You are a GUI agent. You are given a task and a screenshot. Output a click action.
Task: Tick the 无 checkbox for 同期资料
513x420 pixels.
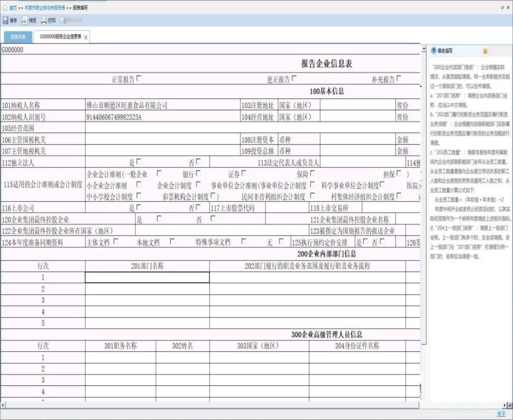(x=281, y=241)
